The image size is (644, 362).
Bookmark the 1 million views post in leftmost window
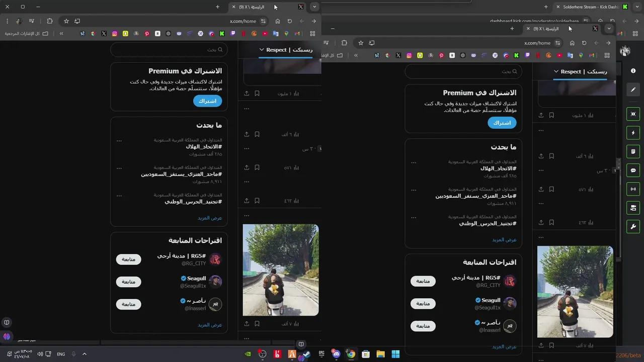(257, 94)
